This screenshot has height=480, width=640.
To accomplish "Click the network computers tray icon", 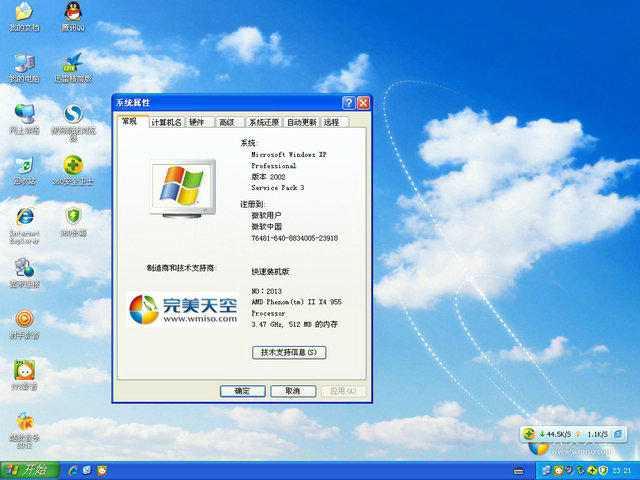I will click(546, 471).
